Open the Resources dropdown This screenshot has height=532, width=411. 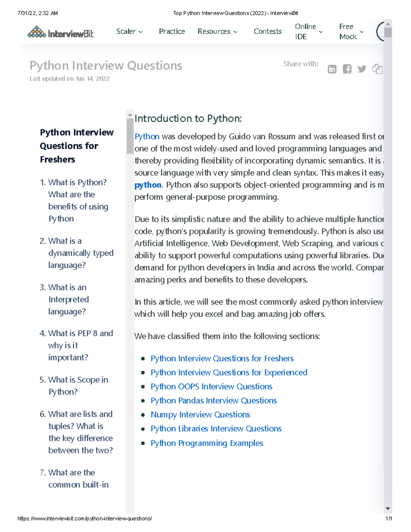coord(217,32)
